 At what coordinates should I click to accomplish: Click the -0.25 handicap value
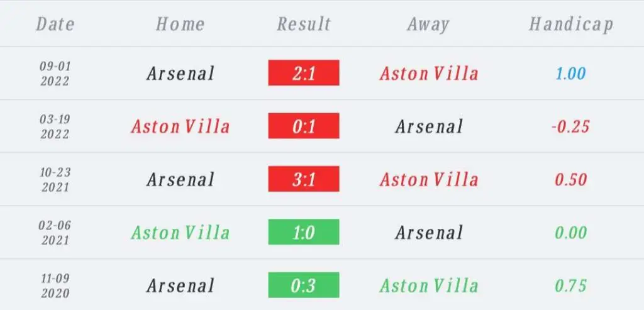[x=571, y=126]
